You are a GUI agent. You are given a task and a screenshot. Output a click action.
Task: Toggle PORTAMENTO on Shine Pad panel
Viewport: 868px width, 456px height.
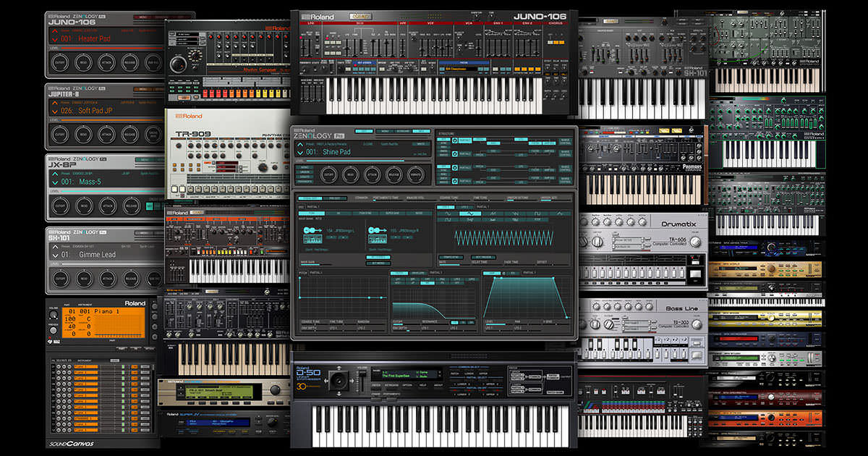305,182
